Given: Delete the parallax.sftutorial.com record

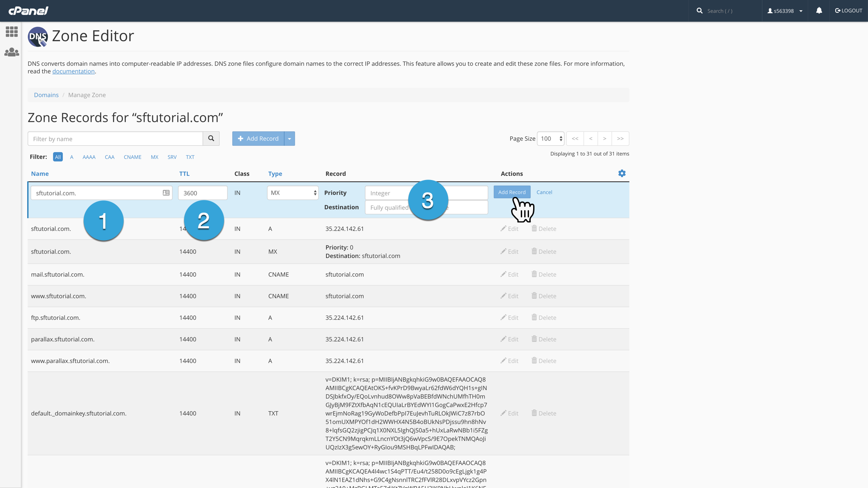Looking at the screenshot, I should (x=544, y=339).
